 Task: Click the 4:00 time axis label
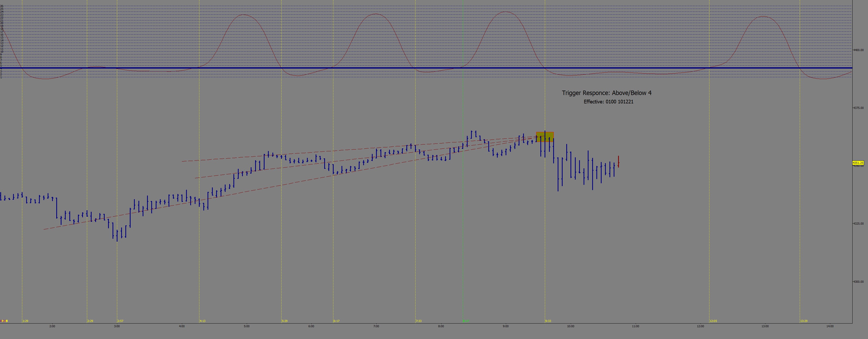[x=182, y=326]
